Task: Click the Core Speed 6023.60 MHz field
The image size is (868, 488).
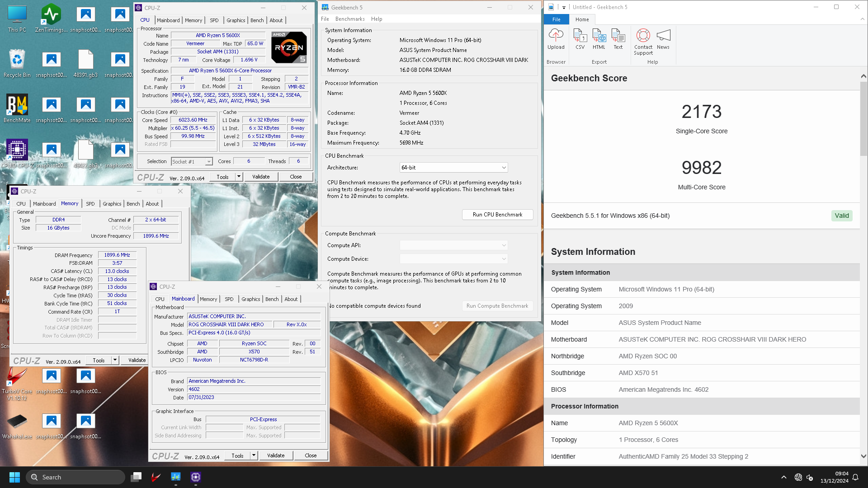Action: pyautogui.click(x=193, y=120)
